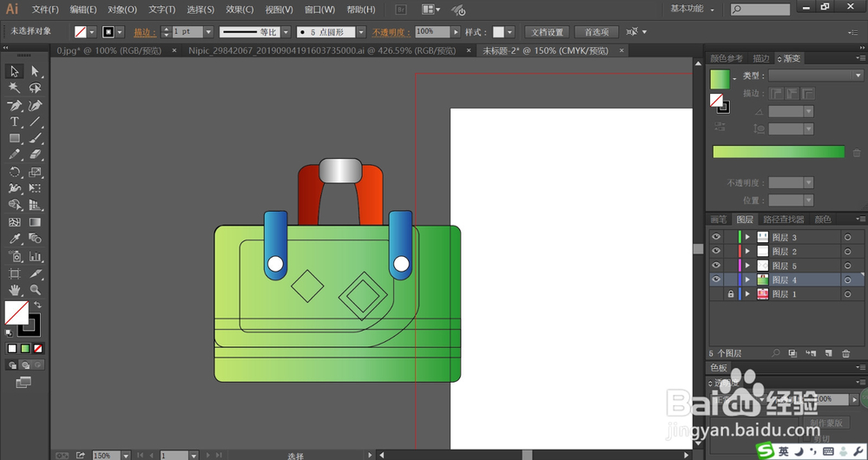Image resolution: width=868 pixels, height=460 pixels.
Task: Expand 图层 2 disclosure triangle
Action: (x=747, y=252)
